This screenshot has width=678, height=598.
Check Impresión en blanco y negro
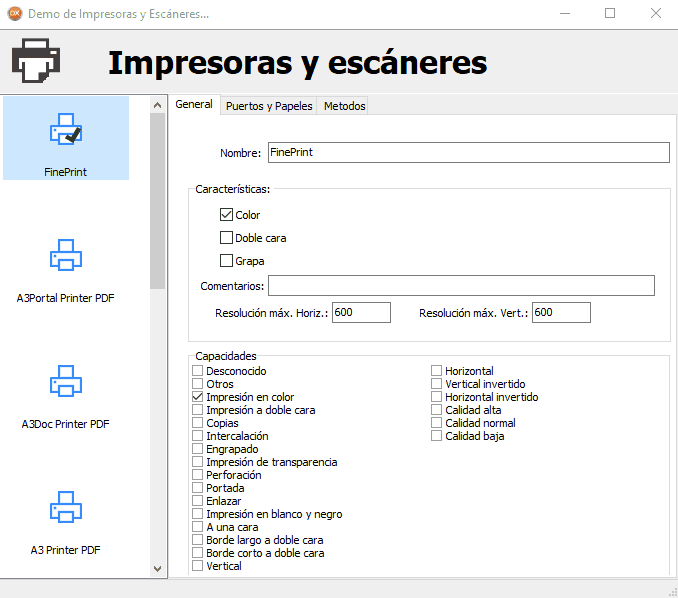tap(197, 514)
